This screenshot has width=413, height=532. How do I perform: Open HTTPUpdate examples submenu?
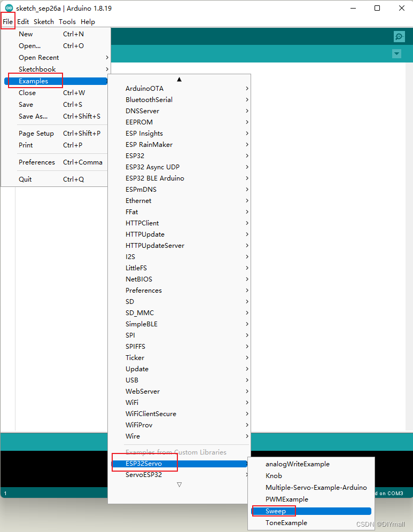[x=180, y=234]
